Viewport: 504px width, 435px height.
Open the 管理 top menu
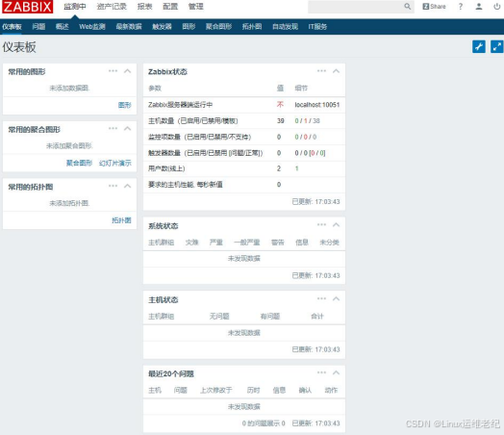[196, 7]
